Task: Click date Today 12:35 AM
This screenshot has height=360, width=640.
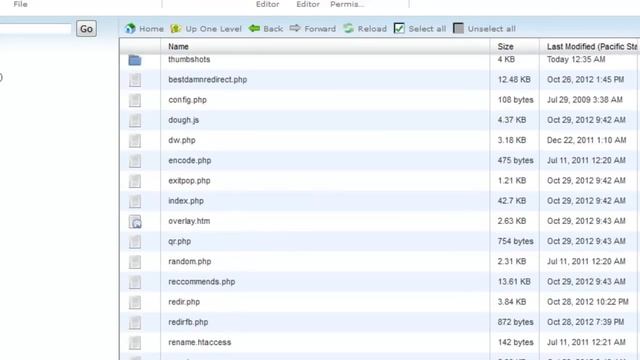Action: coord(576,59)
